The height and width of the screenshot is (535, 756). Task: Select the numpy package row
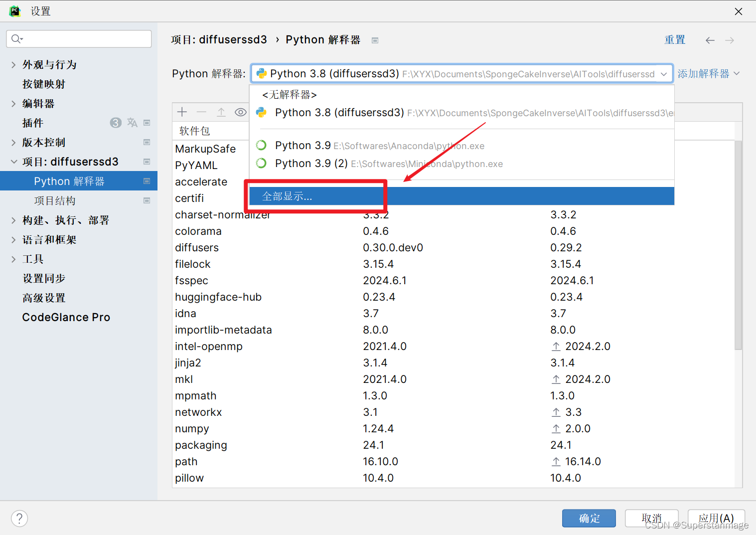454,429
